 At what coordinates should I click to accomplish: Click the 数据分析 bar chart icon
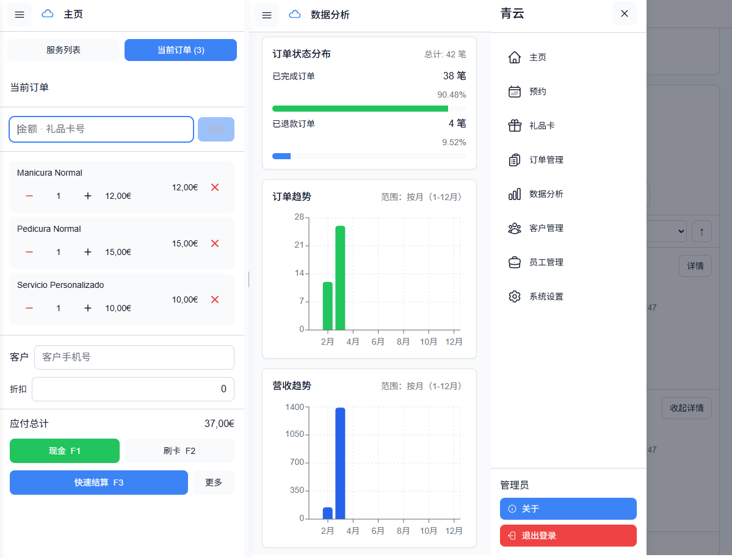[515, 194]
